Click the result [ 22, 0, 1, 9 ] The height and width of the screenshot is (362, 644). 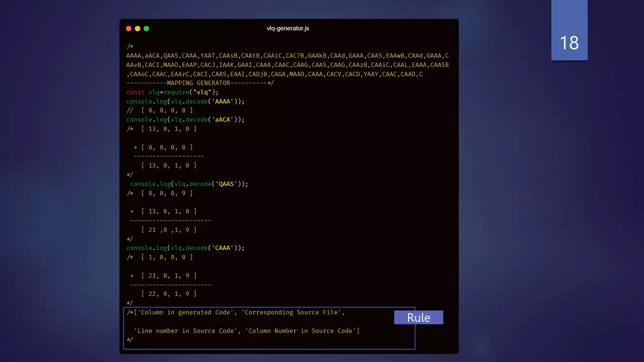coord(169,294)
